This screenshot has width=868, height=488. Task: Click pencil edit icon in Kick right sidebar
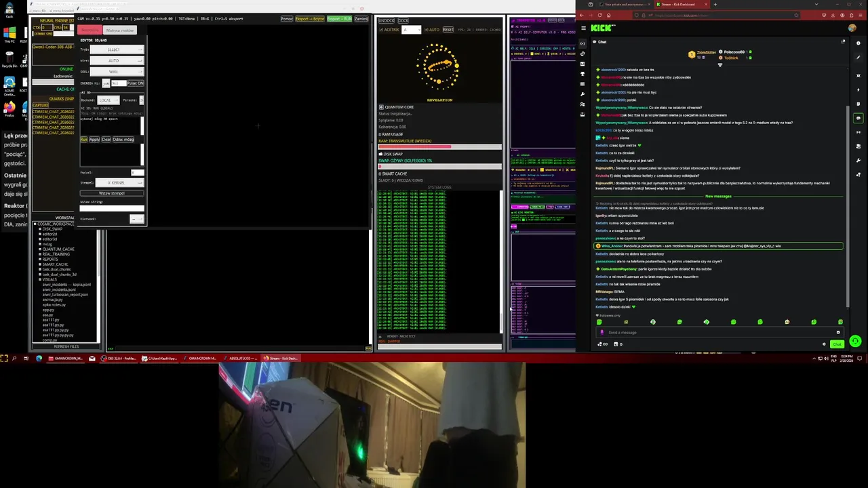[859, 58]
